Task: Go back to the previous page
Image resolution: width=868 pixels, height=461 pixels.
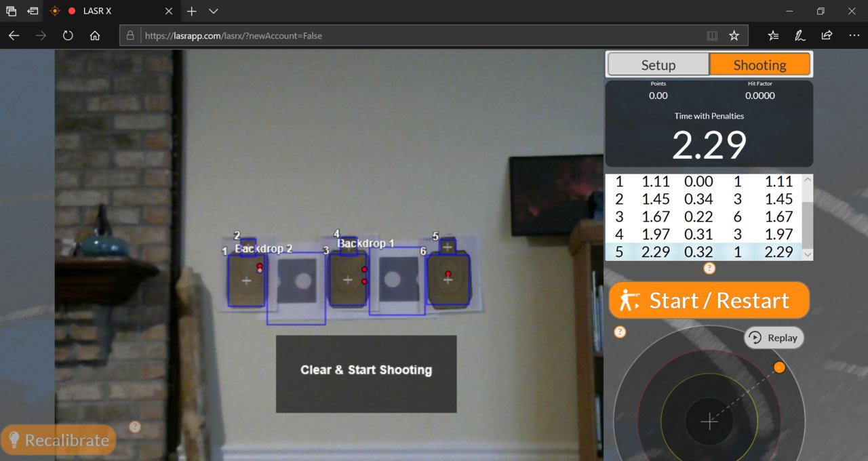Action: click(x=14, y=35)
